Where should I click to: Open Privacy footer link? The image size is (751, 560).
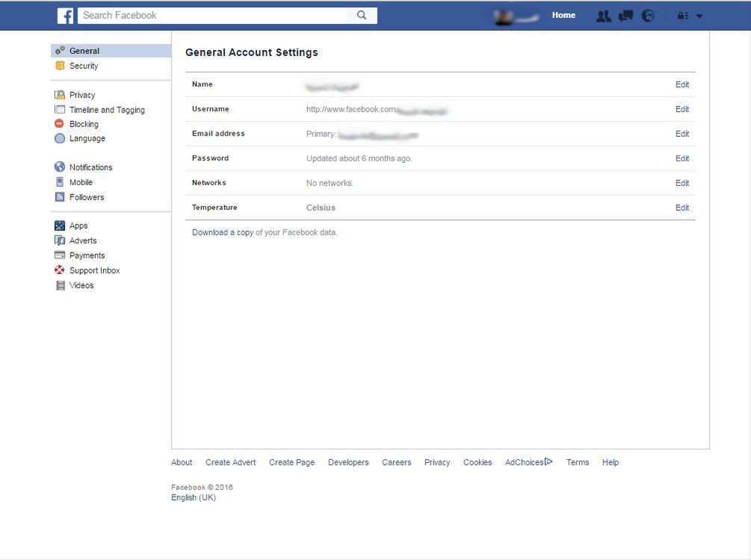coord(437,462)
